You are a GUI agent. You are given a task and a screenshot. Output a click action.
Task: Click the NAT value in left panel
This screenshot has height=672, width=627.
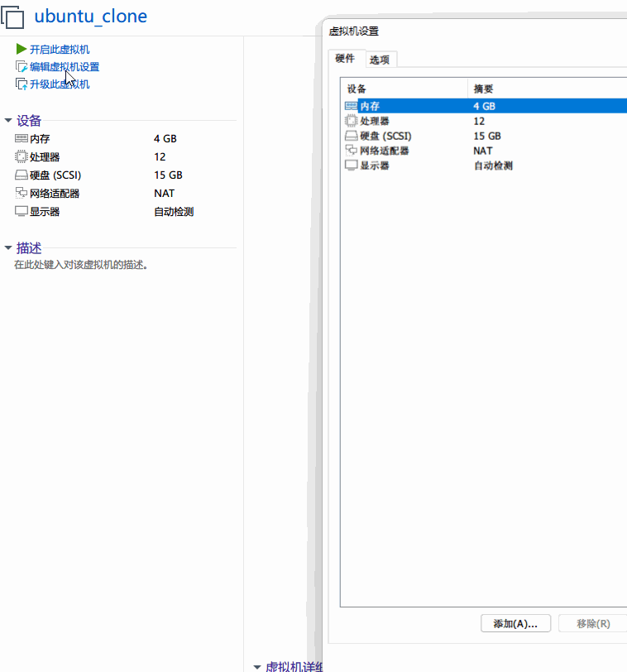click(164, 194)
